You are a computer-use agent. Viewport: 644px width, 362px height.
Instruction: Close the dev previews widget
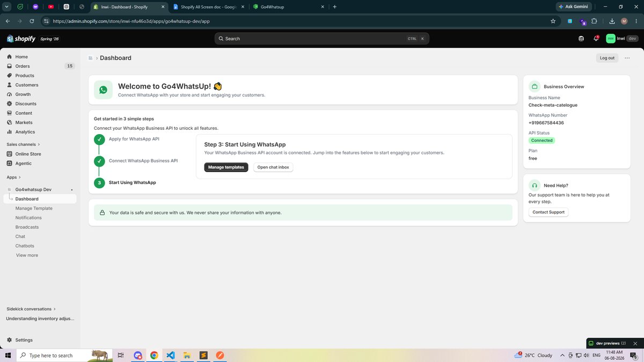pos(635,343)
